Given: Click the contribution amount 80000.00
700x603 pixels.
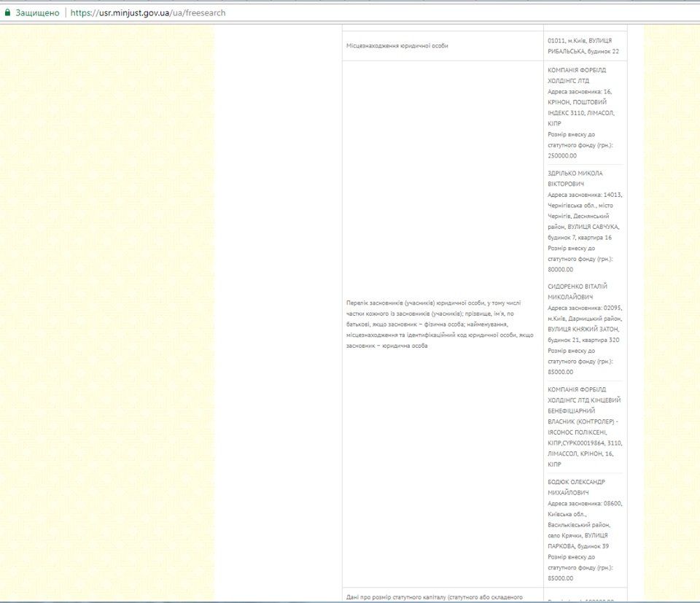Looking at the screenshot, I should coord(561,269).
